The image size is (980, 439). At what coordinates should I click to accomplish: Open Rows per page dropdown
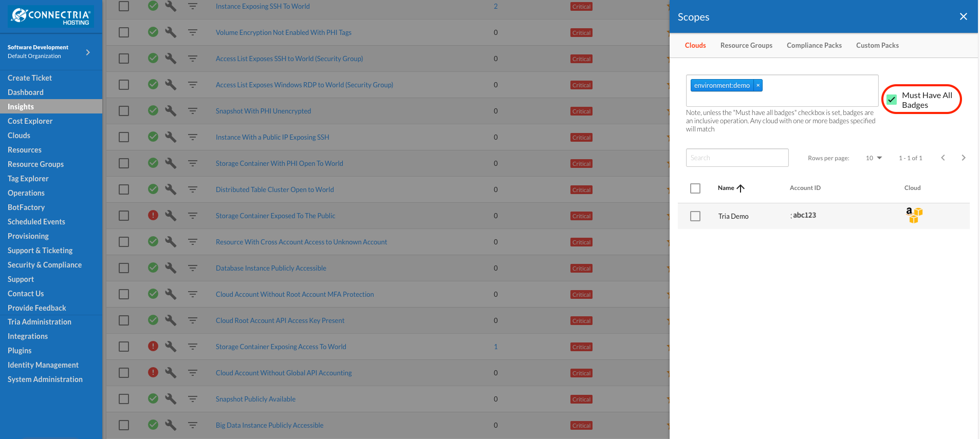874,158
